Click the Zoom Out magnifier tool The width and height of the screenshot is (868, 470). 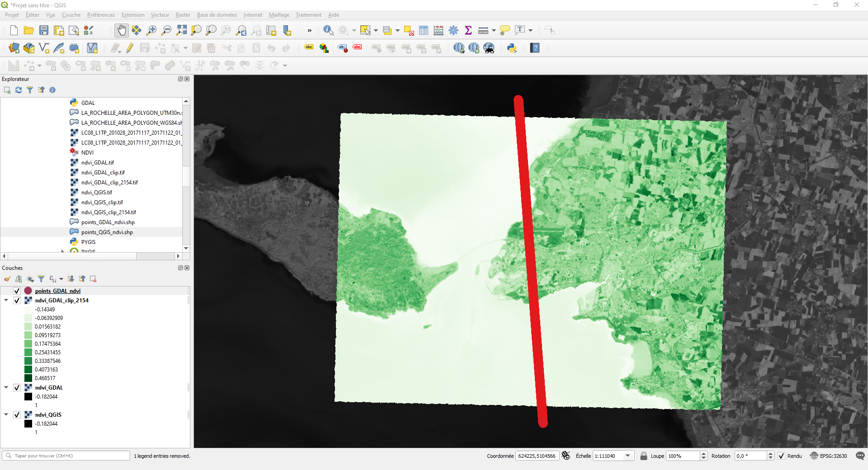pyautogui.click(x=166, y=30)
